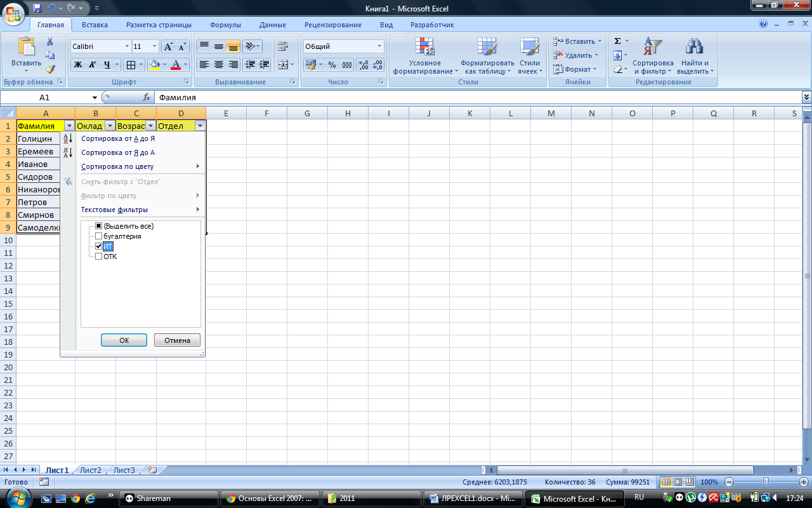Screen dimensions: 812x508
Task: Apply percent style format
Action: [332, 65]
